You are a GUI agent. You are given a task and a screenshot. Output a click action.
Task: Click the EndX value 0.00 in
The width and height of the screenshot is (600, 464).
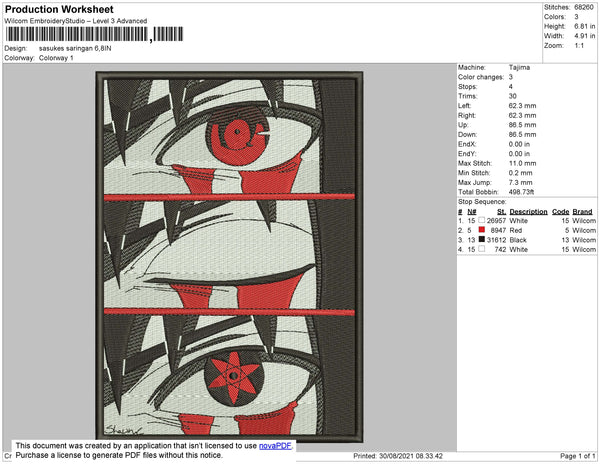coord(519,144)
